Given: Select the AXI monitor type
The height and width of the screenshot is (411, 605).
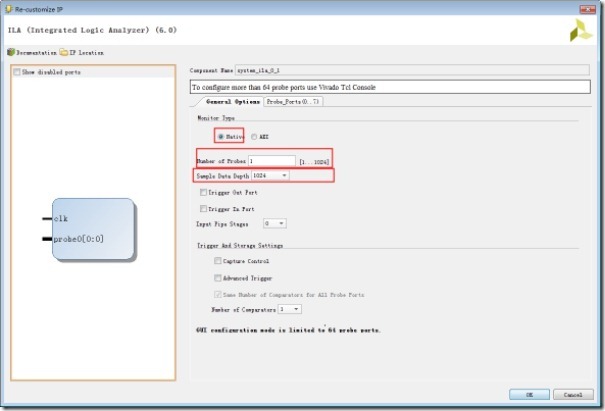Looking at the screenshot, I should pos(254,137).
